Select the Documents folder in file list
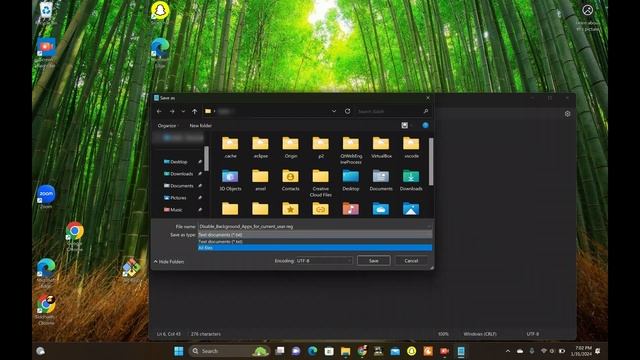Image resolution: width=640 pixels, height=360 pixels. coord(381,180)
